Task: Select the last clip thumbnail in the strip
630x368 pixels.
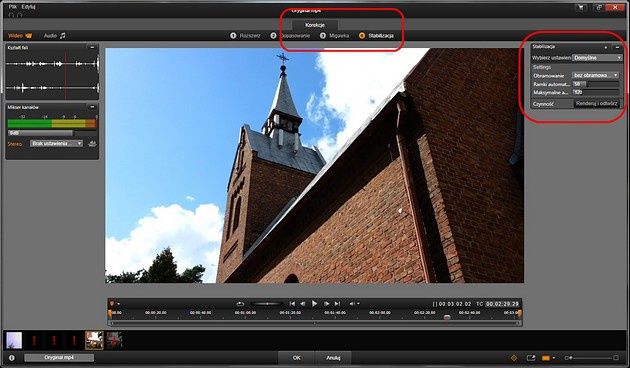Action: pyautogui.click(x=114, y=341)
